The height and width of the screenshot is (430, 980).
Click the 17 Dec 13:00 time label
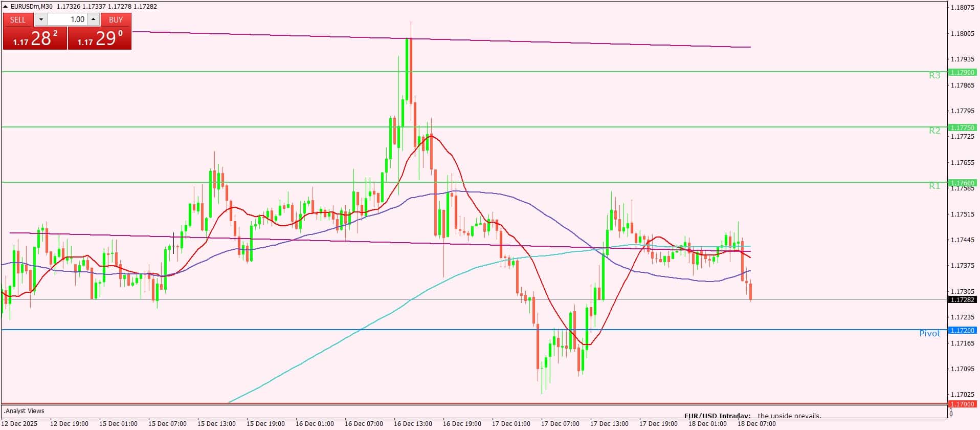[x=609, y=424]
